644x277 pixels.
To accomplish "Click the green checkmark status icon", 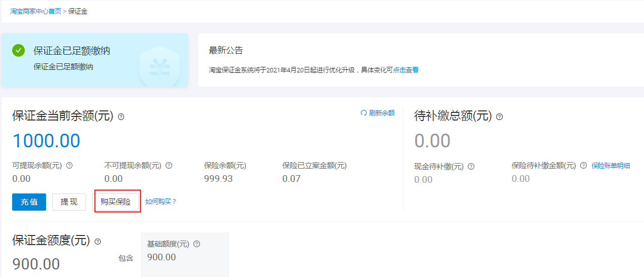I will click(19, 50).
